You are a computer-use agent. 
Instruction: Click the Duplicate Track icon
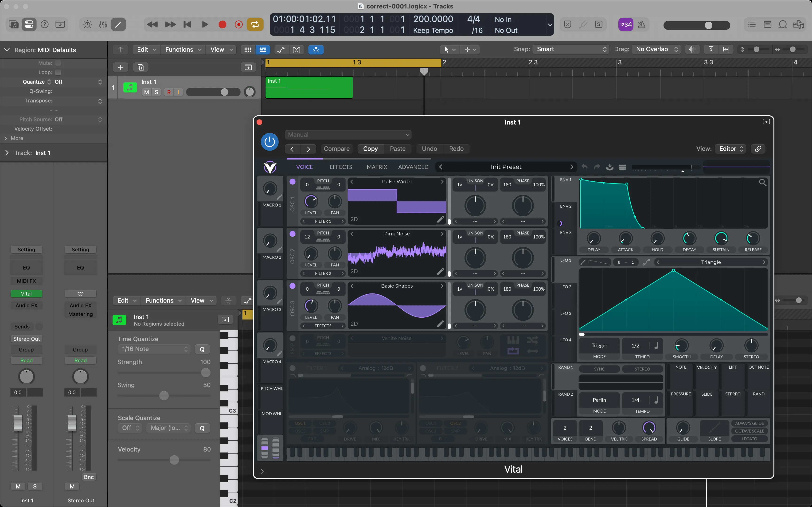pyautogui.click(x=141, y=67)
